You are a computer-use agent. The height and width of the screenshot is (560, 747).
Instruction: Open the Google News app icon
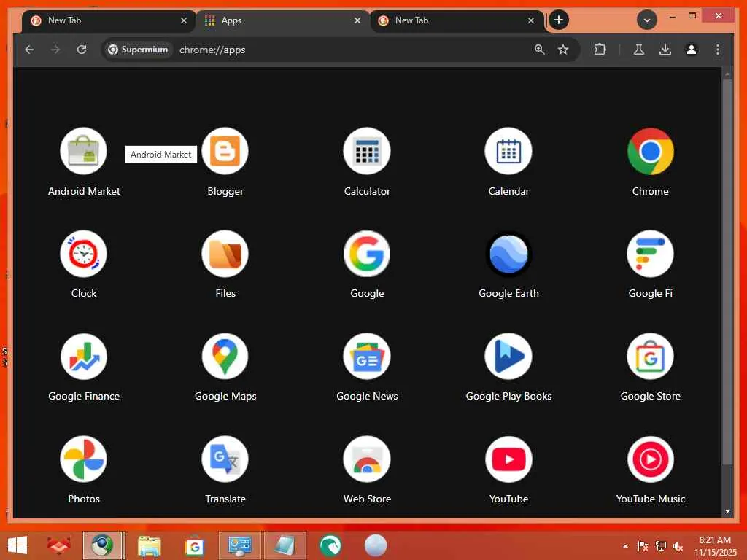[x=367, y=356]
